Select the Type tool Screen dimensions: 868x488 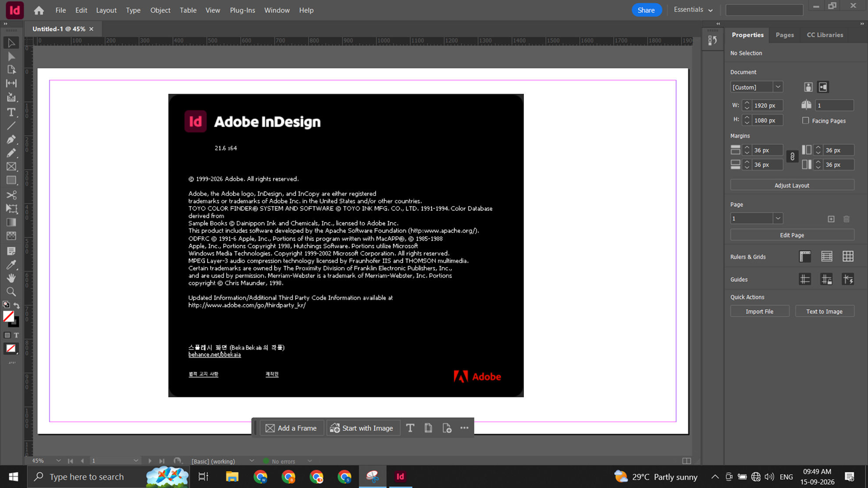(x=11, y=112)
